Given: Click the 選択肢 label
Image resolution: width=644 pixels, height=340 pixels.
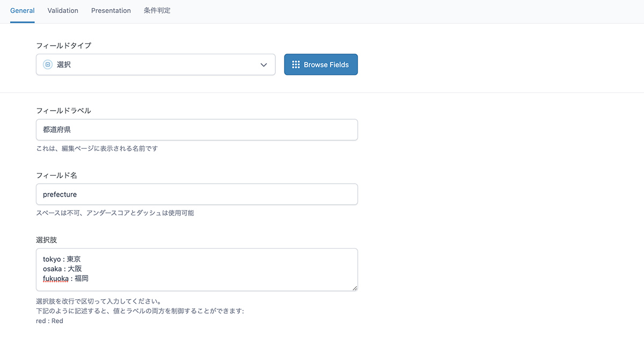Looking at the screenshot, I should coord(47,240).
